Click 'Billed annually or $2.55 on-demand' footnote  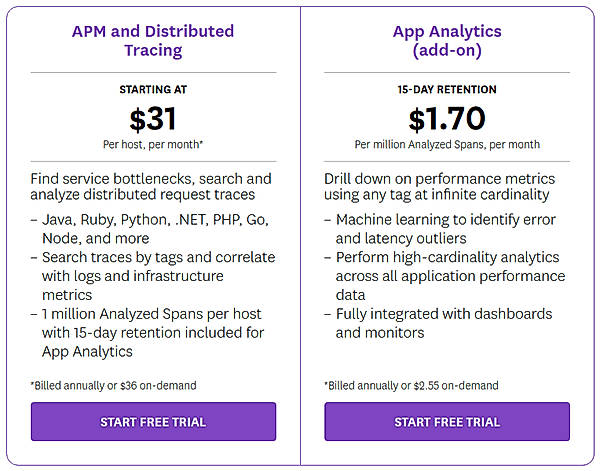(411, 385)
